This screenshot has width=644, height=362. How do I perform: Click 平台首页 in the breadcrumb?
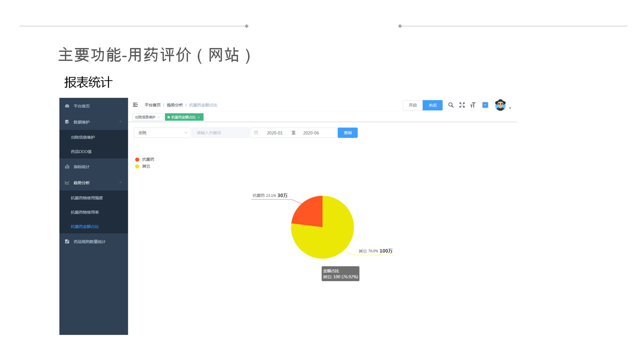pos(152,105)
